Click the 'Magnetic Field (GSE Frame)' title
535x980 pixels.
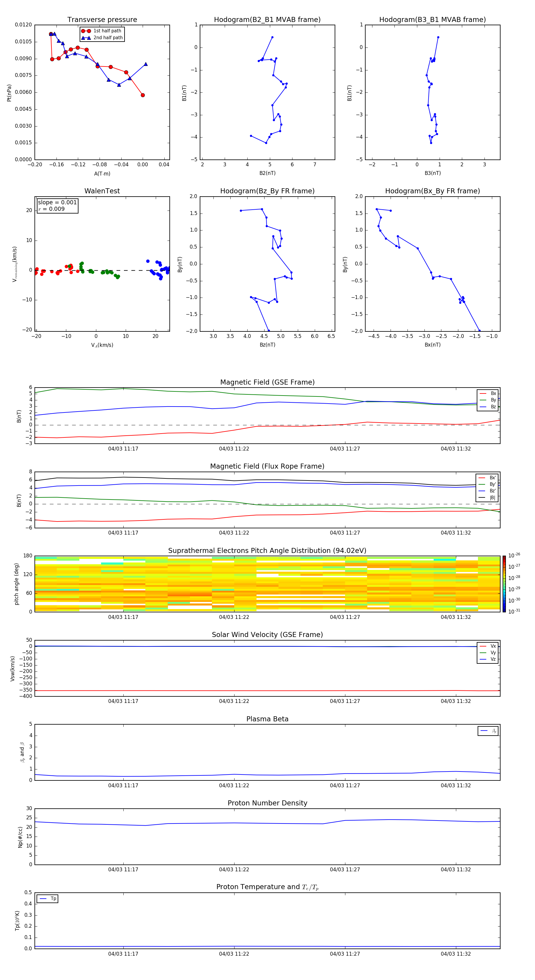tap(267, 382)
